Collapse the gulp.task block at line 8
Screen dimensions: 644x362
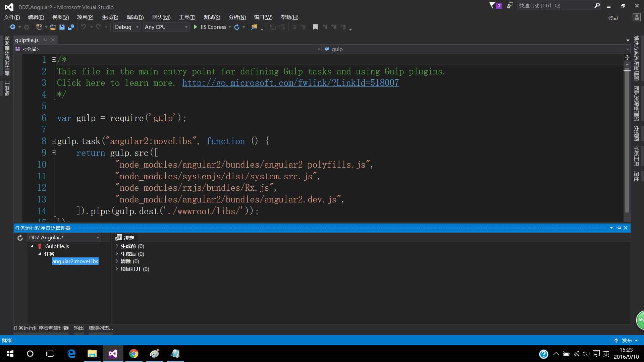click(54, 141)
